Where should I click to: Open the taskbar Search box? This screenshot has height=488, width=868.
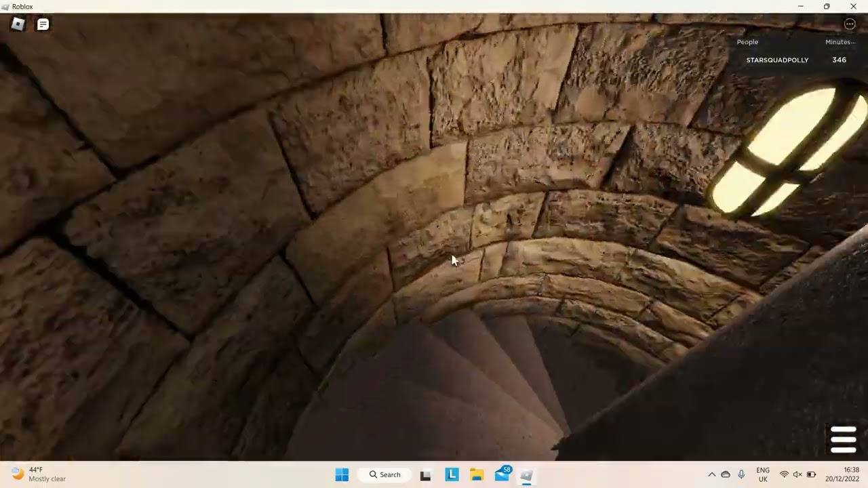[x=384, y=474]
